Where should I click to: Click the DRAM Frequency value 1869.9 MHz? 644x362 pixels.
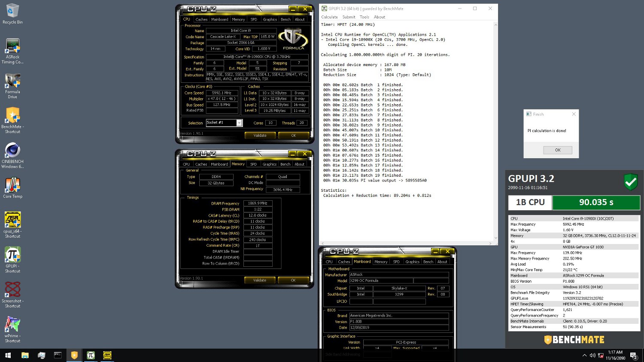click(x=258, y=203)
